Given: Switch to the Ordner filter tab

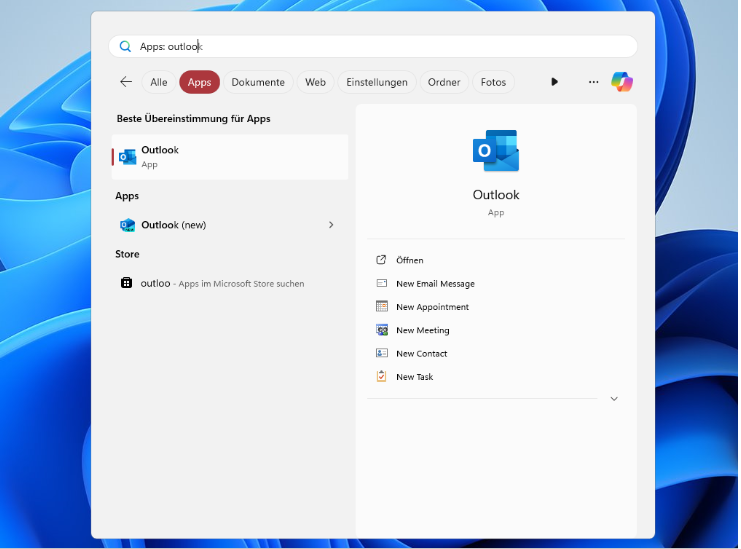Looking at the screenshot, I should click(x=444, y=82).
